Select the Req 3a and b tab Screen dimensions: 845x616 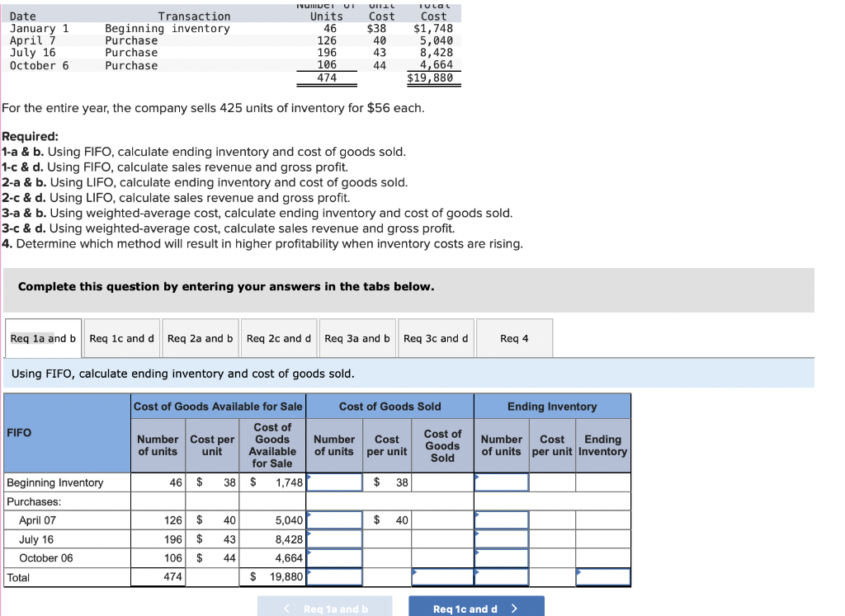click(x=357, y=338)
